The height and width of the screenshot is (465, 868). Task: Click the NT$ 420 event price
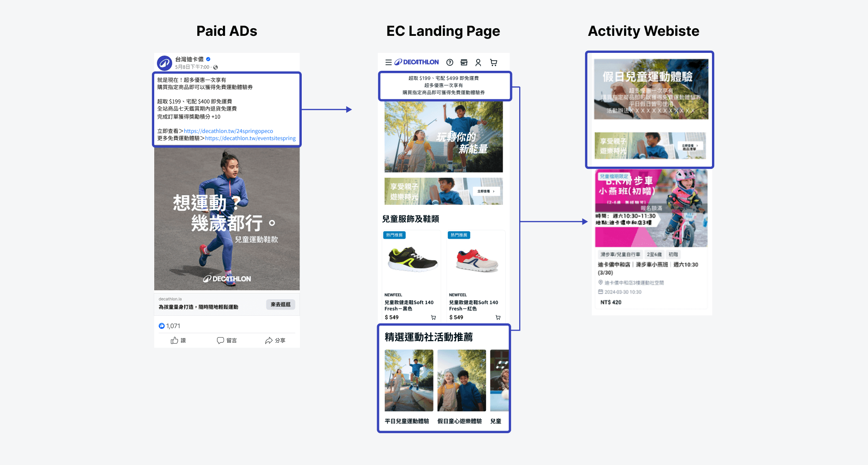click(611, 302)
